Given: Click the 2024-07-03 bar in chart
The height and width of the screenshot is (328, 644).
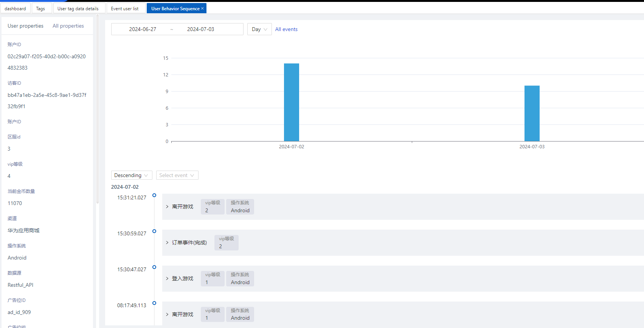Looking at the screenshot, I should point(532,113).
